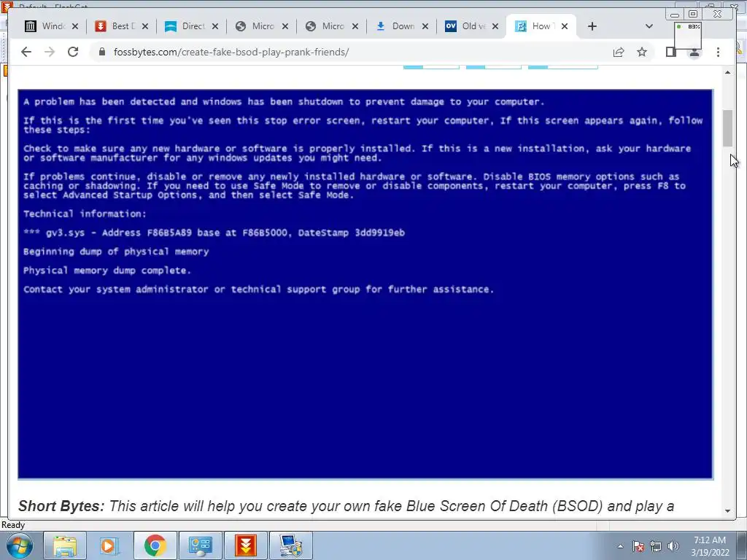The width and height of the screenshot is (747, 560).
Task: Open Chrome three-dot menu
Action: pyautogui.click(x=718, y=52)
